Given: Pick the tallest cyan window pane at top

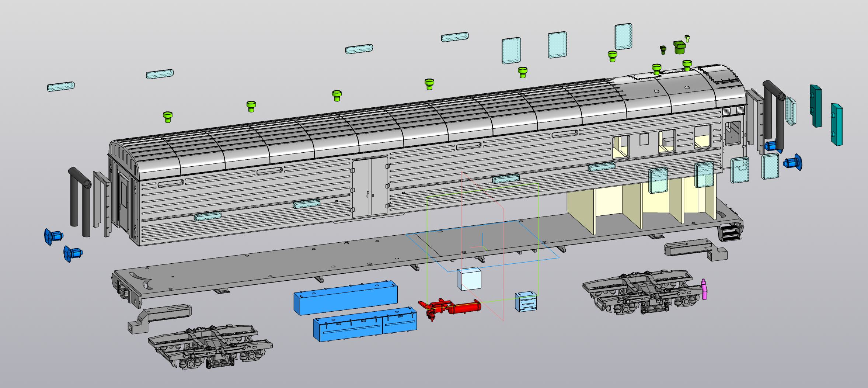Looking at the screenshot, I should pyautogui.click(x=623, y=37).
